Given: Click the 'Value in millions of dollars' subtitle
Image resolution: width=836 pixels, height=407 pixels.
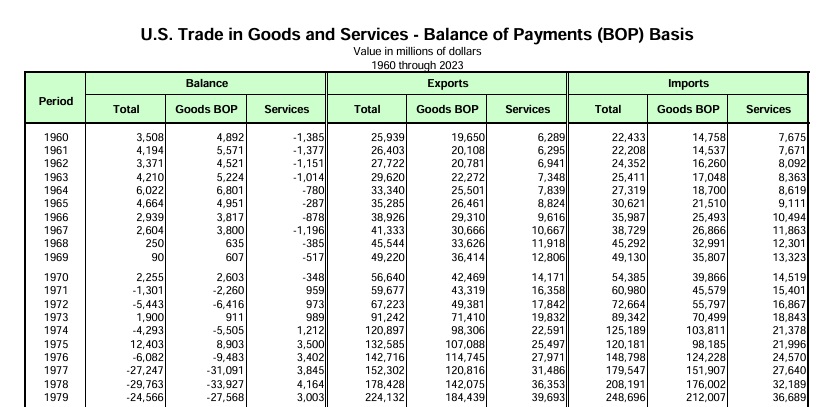Looking at the screenshot, I should coord(418,51).
